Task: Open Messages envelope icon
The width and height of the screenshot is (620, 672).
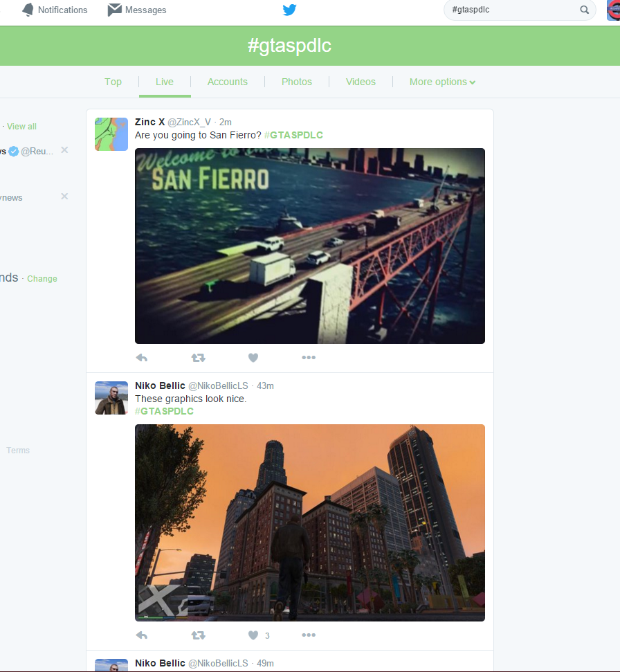Action: point(114,10)
